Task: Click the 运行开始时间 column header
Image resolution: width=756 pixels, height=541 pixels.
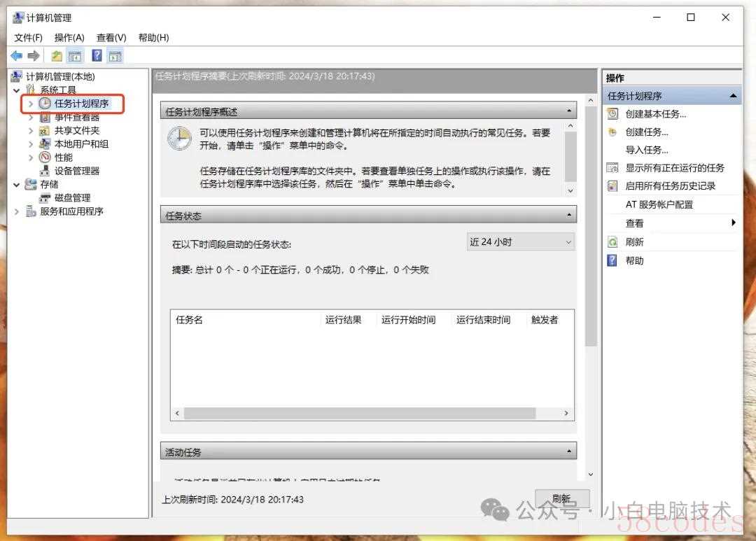Action: (x=414, y=320)
